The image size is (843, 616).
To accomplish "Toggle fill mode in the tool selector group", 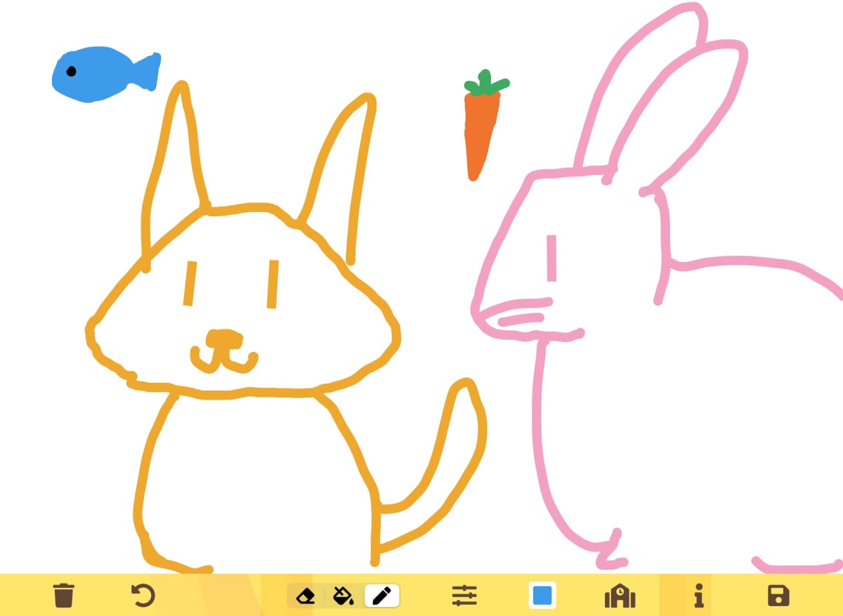I will 344,596.
